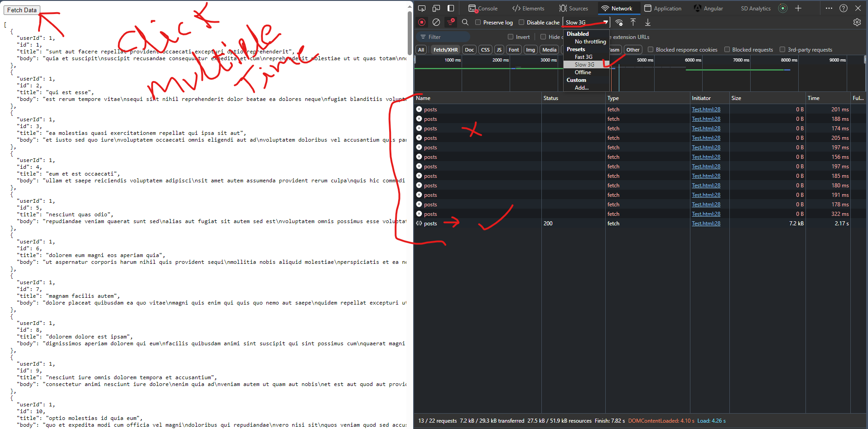Close the DevTools panel
Image resolution: width=868 pixels, height=429 pixels.
(x=858, y=8)
